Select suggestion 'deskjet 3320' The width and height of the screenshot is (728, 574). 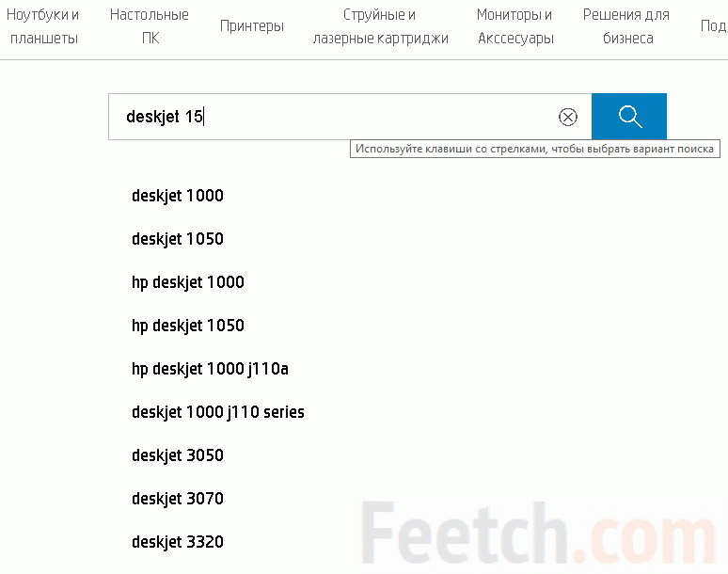pyautogui.click(x=178, y=542)
